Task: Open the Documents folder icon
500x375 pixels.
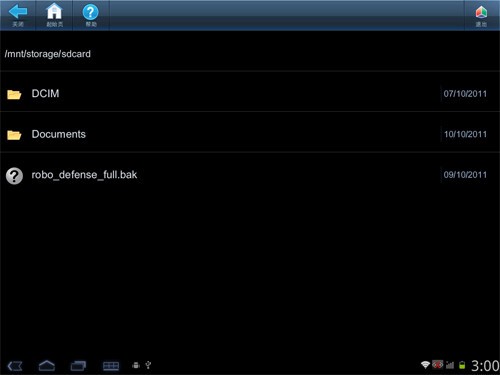Action: 14,135
